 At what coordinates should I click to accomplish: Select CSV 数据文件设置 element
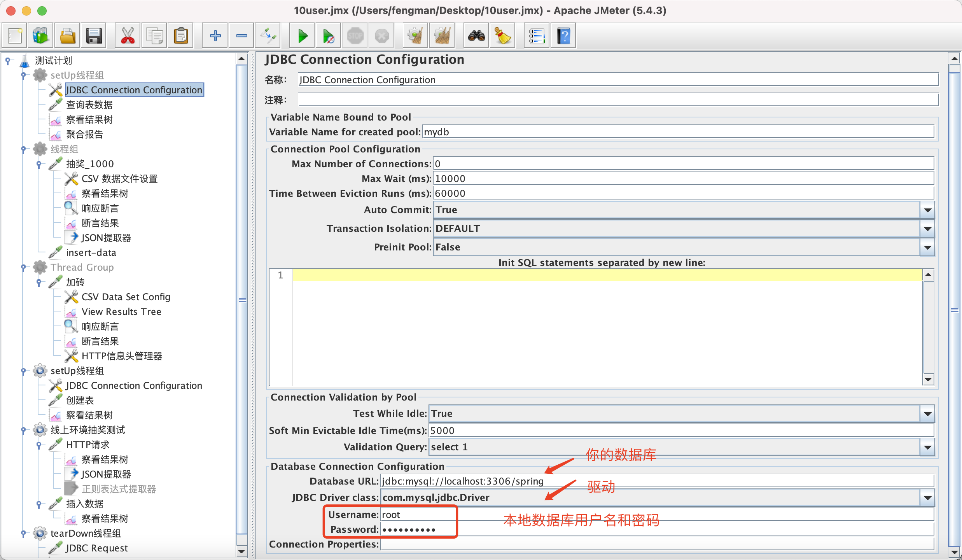coord(119,179)
